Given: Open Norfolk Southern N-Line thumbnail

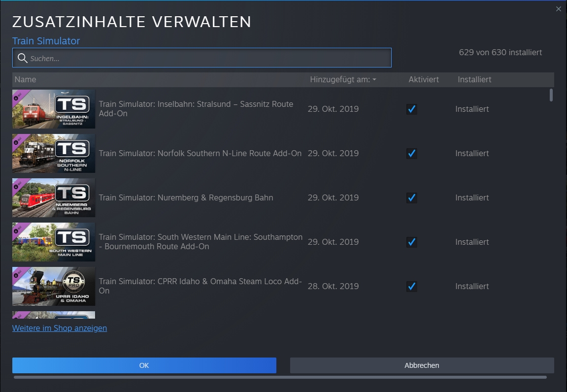Looking at the screenshot, I should [54, 153].
